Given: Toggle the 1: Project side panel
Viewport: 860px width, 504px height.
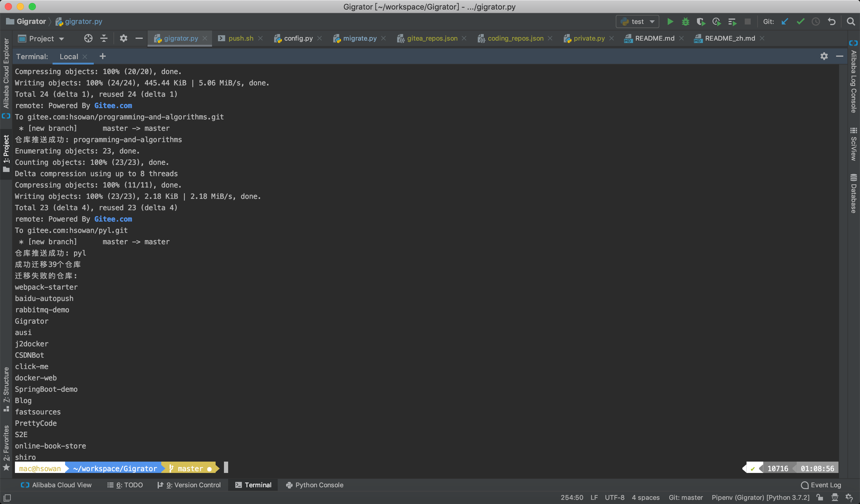Looking at the screenshot, I should pyautogui.click(x=6, y=153).
